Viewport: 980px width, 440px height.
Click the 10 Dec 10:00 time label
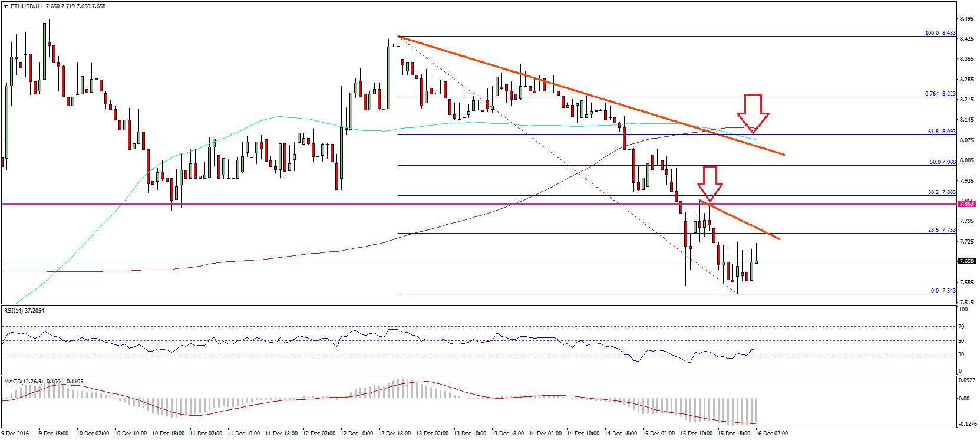[x=131, y=434]
